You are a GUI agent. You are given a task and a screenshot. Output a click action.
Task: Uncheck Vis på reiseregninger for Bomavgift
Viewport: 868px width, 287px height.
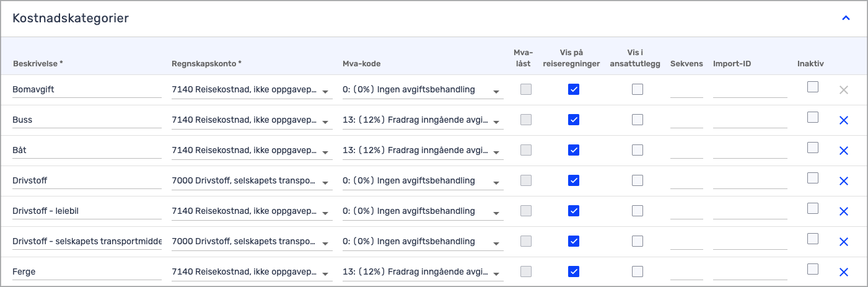[574, 89]
